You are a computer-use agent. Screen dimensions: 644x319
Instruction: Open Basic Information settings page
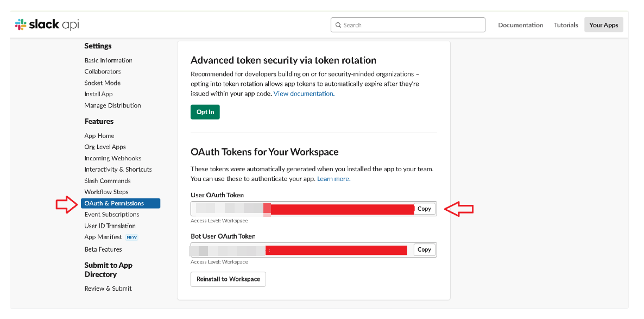coord(108,60)
